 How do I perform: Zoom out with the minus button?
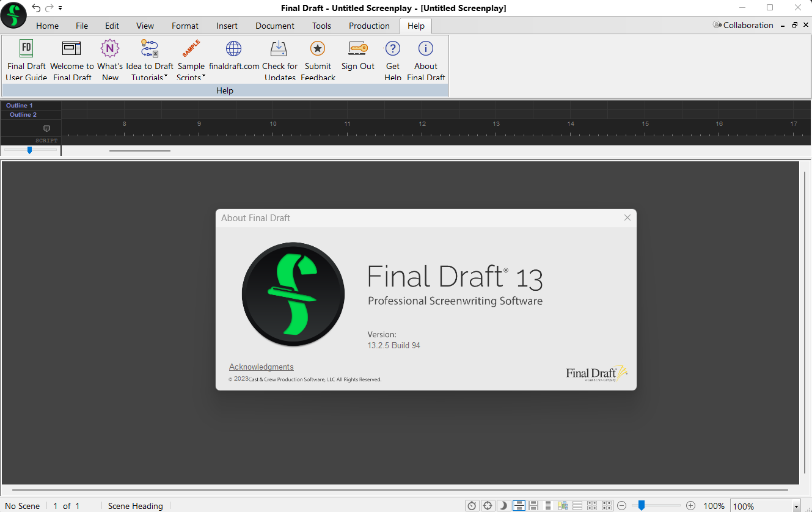(x=622, y=505)
